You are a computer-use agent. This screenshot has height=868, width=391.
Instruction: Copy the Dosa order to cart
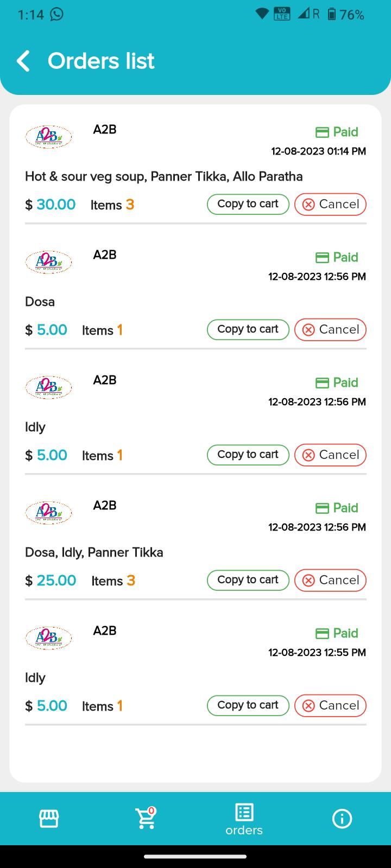[x=248, y=329]
